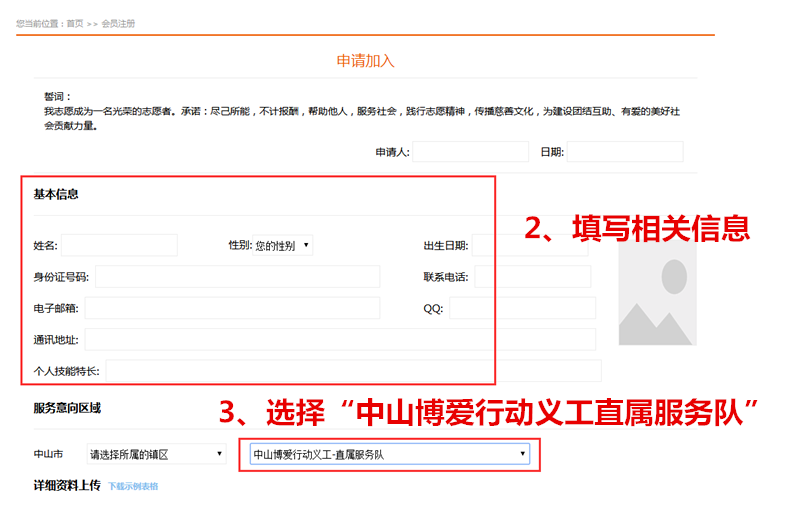800x506 pixels.
Task: Click the QQ number input field
Action: pos(522,308)
